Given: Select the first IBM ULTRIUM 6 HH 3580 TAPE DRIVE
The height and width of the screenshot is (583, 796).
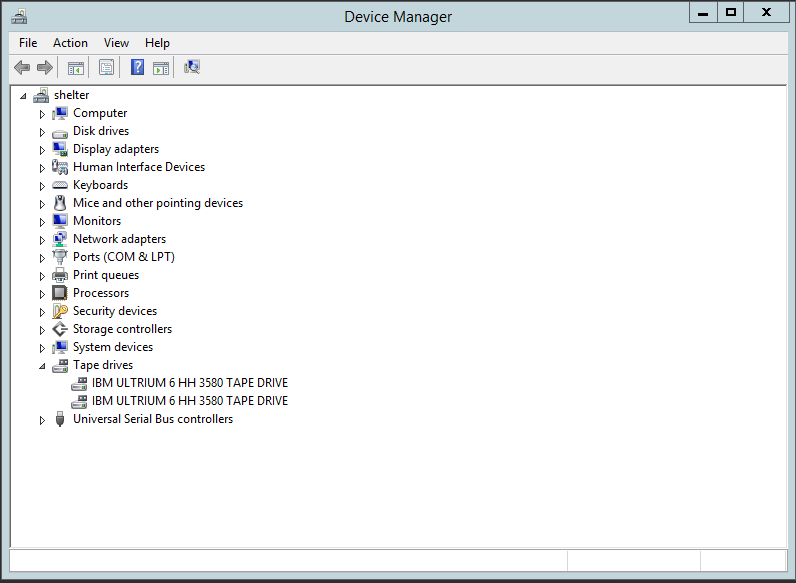Looking at the screenshot, I should click(x=190, y=383).
